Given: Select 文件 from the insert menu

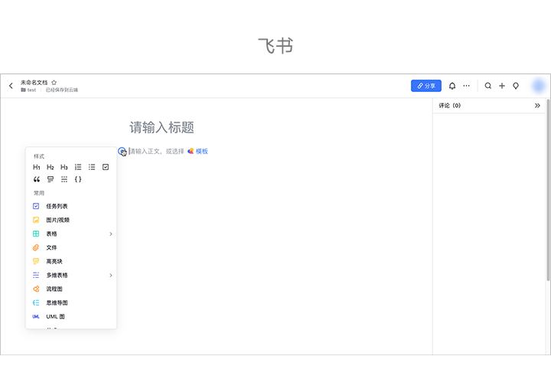Looking at the screenshot, I should point(71,247).
